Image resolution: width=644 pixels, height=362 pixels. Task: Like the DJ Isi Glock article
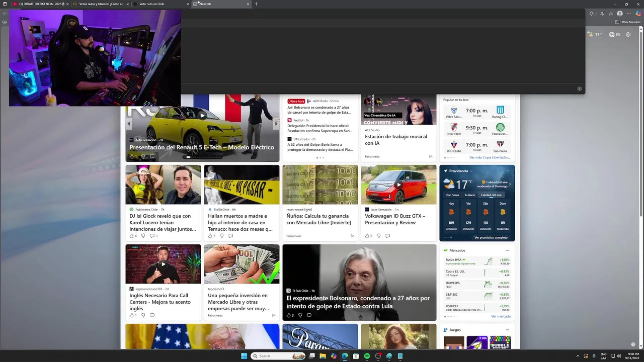(132, 236)
